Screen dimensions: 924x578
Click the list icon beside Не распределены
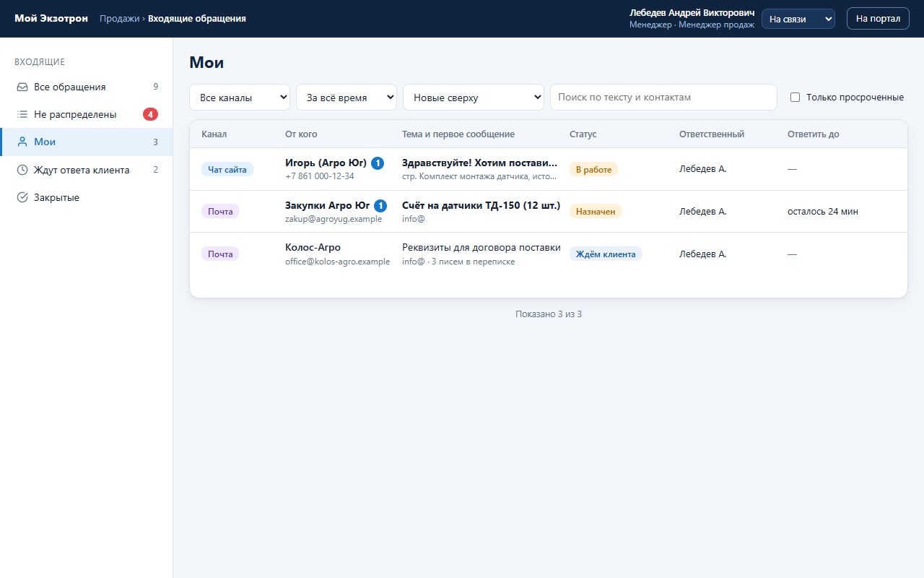(x=22, y=114)
